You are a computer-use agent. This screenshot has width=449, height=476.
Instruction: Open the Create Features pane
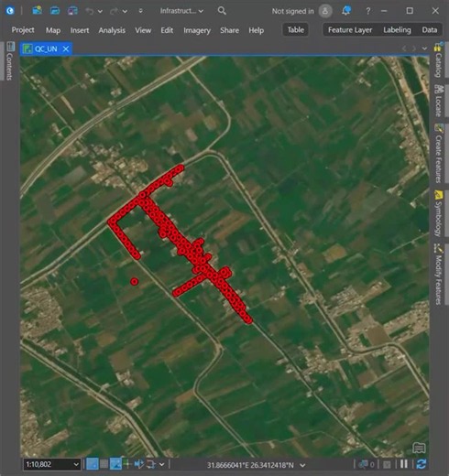[438, 154]
